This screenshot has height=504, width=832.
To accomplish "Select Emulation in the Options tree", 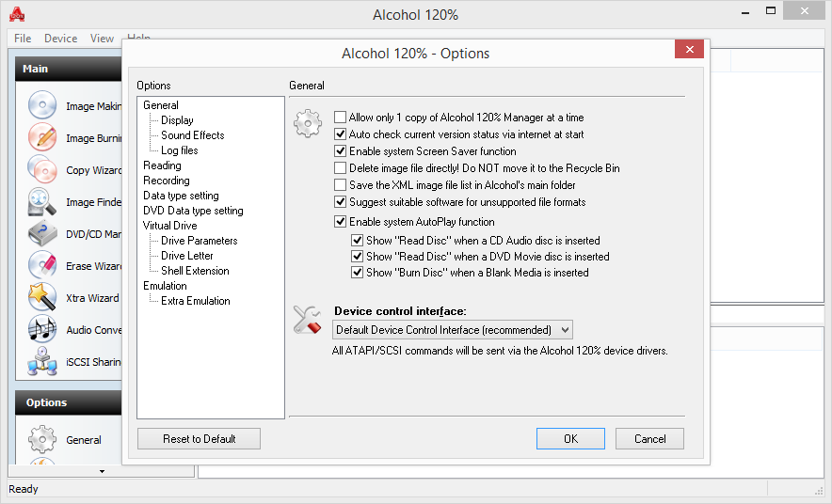I will pyautogui.click(x=165, y=286).
